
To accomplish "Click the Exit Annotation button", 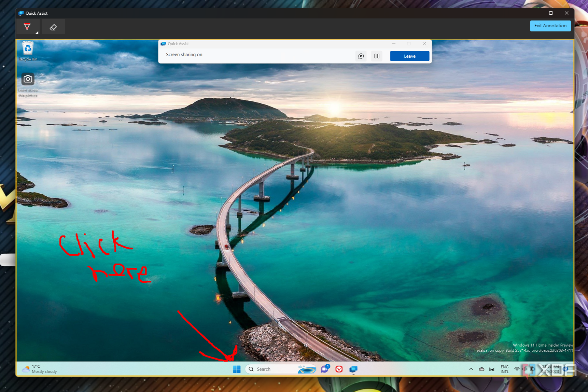I will pyautogui.click(x=550, y=26).
